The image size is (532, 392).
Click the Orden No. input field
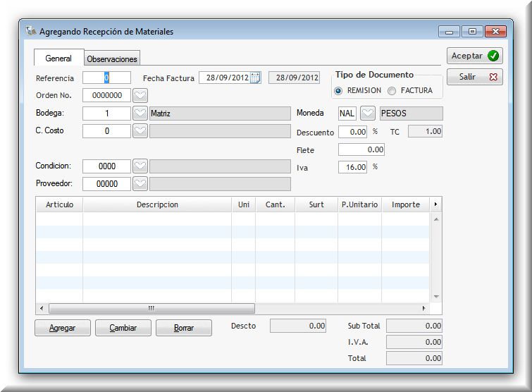click(106, 95)
